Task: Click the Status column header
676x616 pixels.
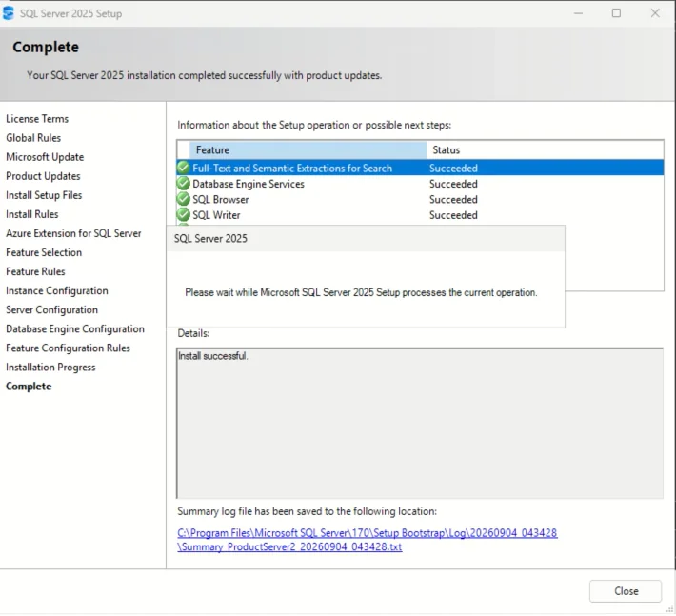Action: 545,150
